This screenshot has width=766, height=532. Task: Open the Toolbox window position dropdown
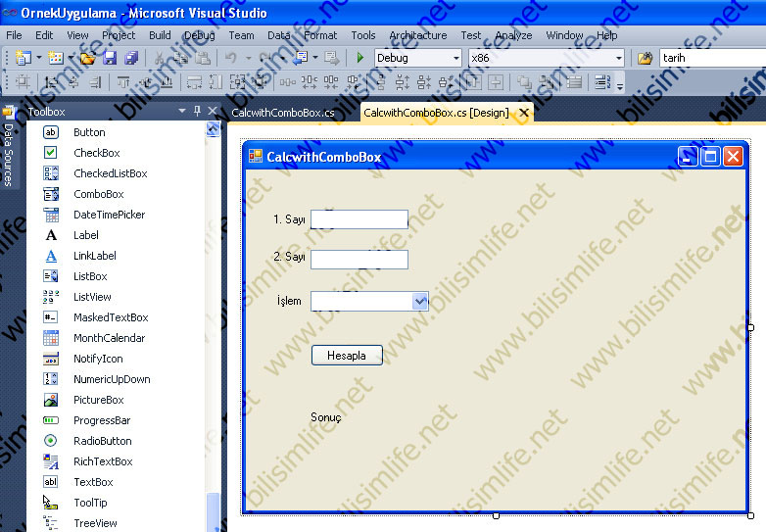(x=182, y=111)
